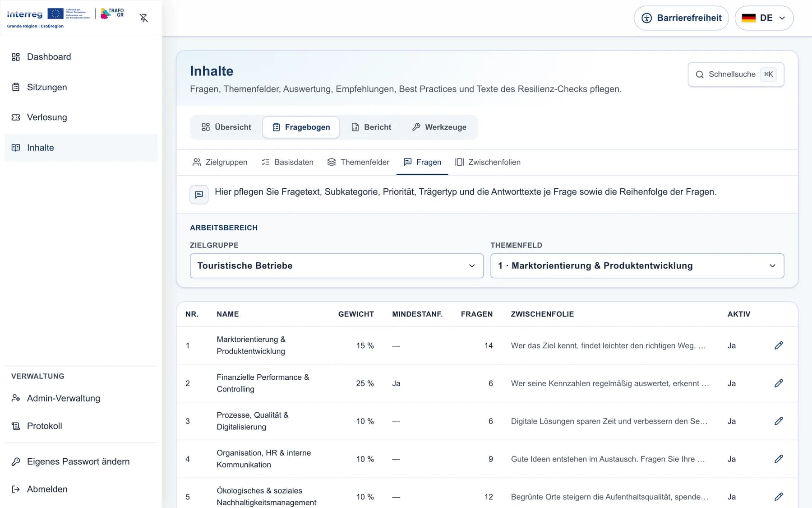The image size is (812, 508).
Task: Click pencil icon for Ökologisches row
Action: pyautogui.click(x=779, y=497)
